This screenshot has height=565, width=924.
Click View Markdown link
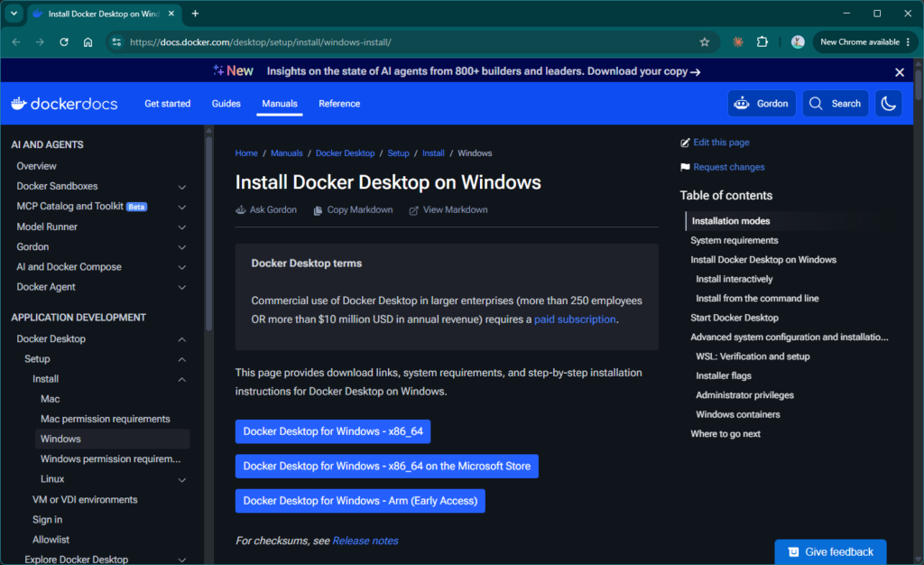[448, 209]
